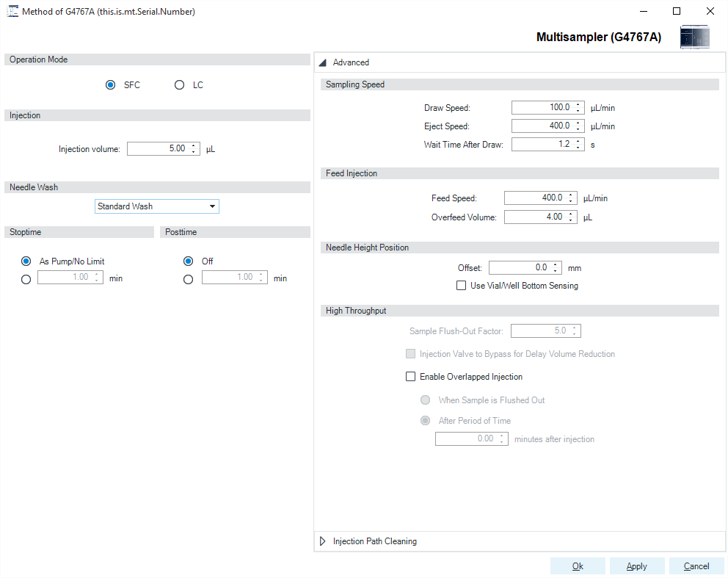Select SFC operation mode
Image resolution: width=728 pixels, height=578 pixels.
pos(111,84)
